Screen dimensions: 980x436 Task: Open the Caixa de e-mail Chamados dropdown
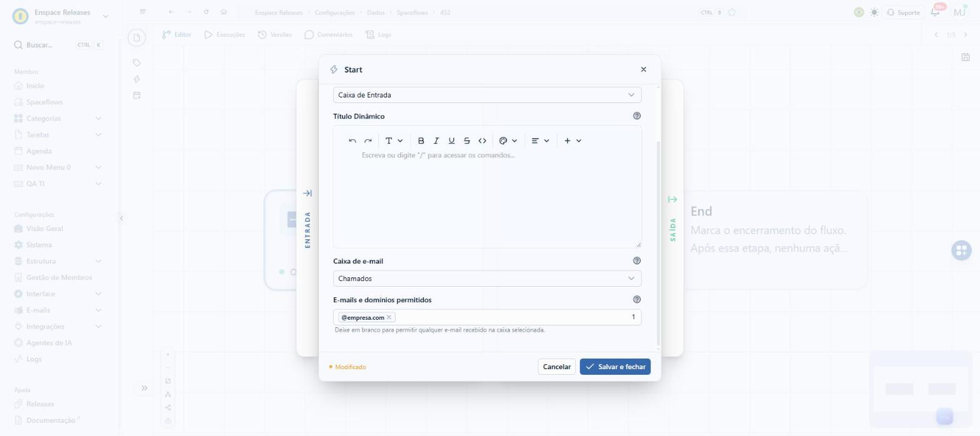pyautogui.click(x=487, y=279)
